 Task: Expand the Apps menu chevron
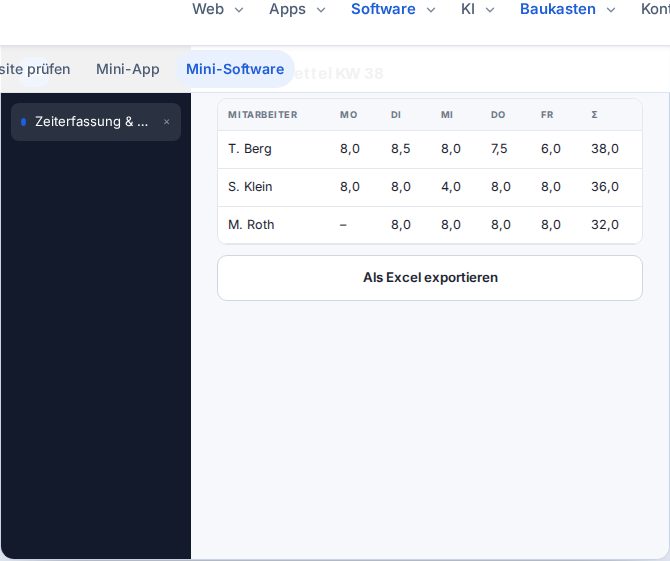point(321,10)
